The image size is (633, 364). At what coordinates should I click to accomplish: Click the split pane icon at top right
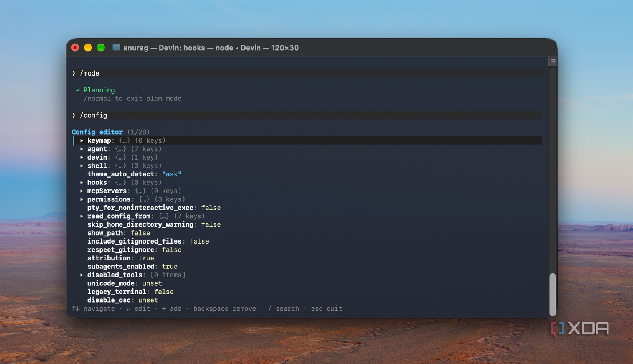(x=552, y=61)
